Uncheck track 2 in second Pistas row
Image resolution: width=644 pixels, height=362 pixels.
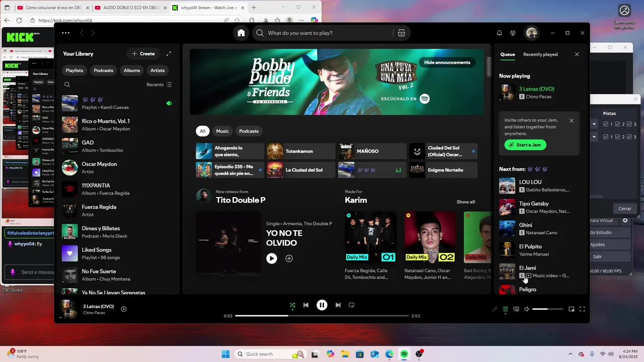coord(617,137)
